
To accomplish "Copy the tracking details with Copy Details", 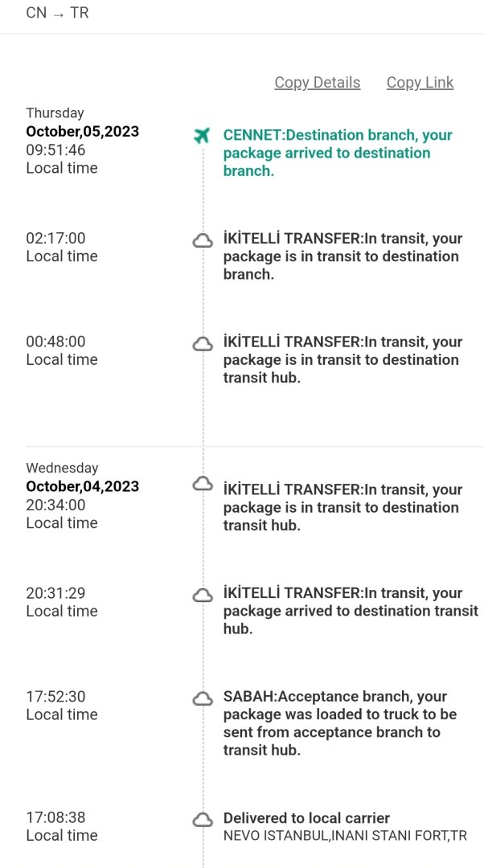I will (x=317, y=83).
